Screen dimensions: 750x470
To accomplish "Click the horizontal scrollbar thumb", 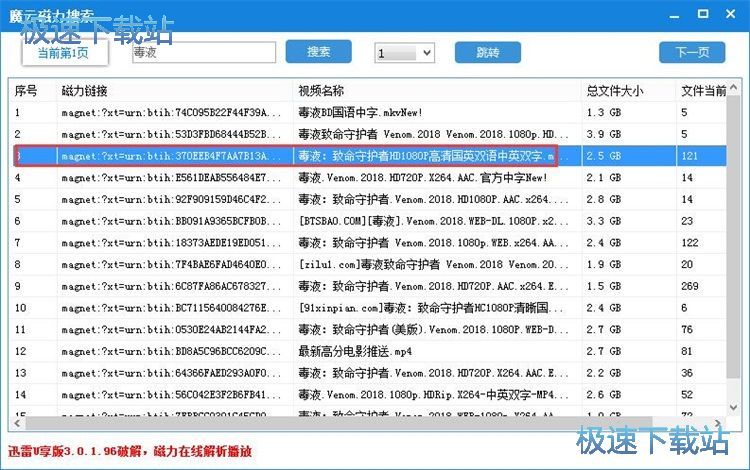I will click(339, 423).
